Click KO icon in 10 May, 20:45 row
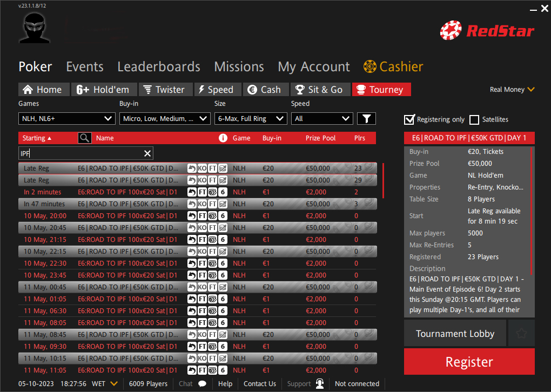 tap(202, 228)
